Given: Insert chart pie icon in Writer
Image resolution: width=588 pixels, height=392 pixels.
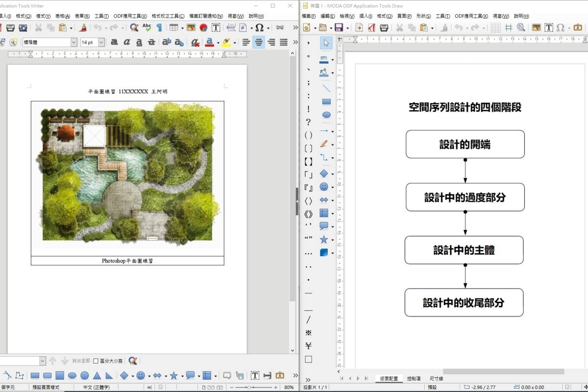Looking at the screenshot, I should coord(203,28).
